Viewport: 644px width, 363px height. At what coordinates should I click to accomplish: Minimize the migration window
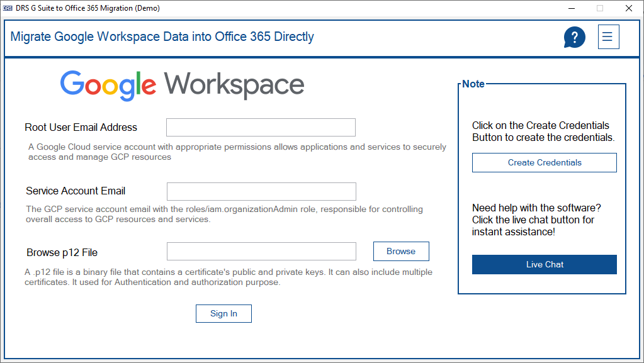pyautogui.click(x=570, y=8)
